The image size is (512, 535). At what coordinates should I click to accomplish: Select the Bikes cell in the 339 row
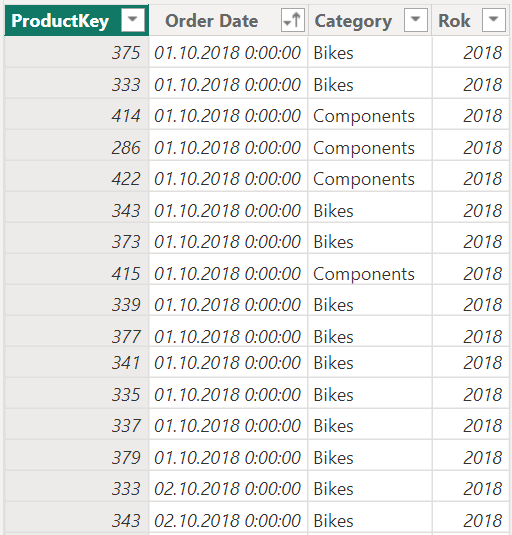[370, 304]
